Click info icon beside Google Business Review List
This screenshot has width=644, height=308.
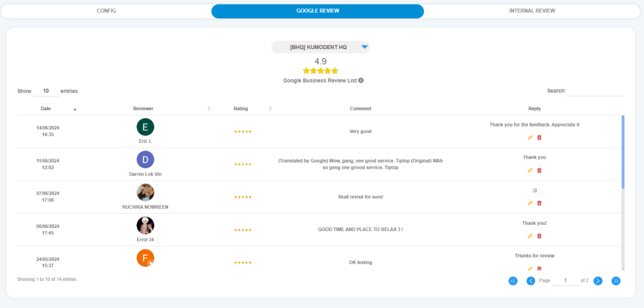pyautogui.click(x=361, y=81)
